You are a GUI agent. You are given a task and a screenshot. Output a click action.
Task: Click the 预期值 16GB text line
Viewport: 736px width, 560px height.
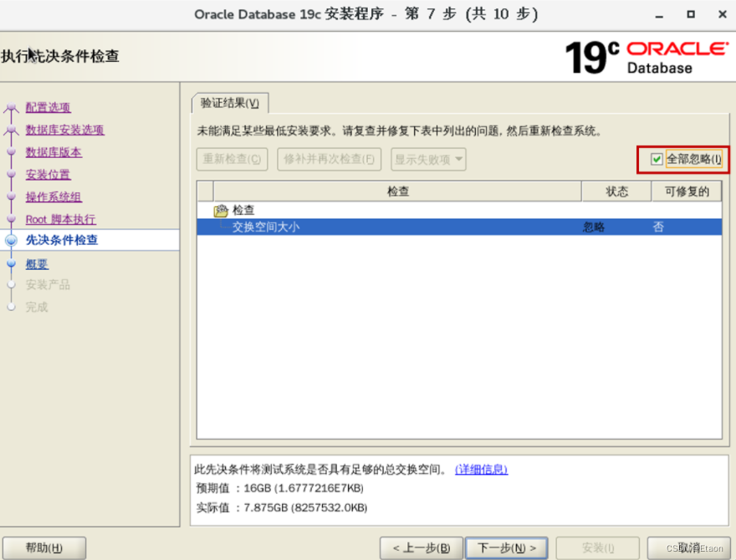click(x=280, y=488)
